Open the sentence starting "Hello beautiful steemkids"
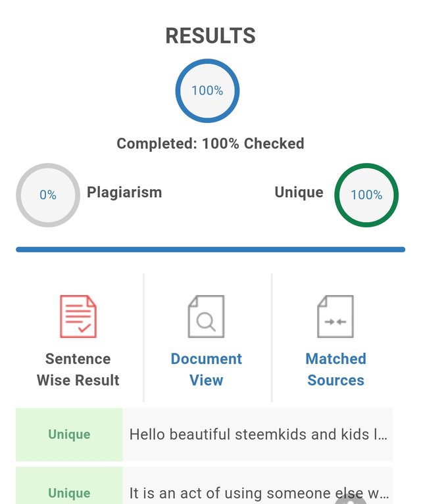Screen dimensions: 421x504 258,434
